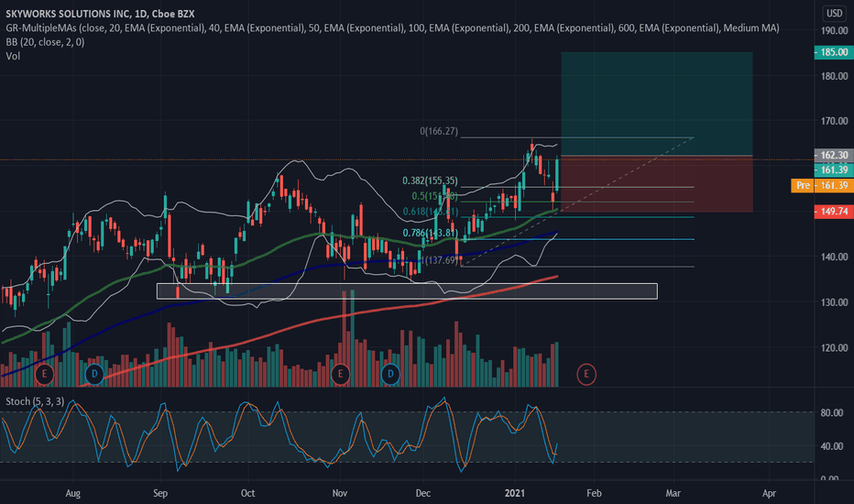Screen dimensions: 854x504
Task: Click the 0.382(155.35) Fibonacci level label
Action: [x=431, y=181]
